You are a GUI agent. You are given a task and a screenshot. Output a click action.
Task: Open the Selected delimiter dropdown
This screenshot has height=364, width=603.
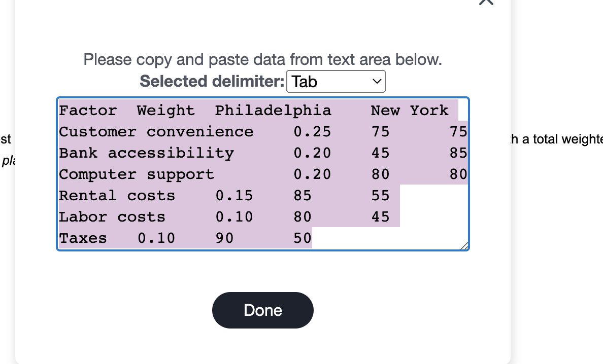pos(336,81)
